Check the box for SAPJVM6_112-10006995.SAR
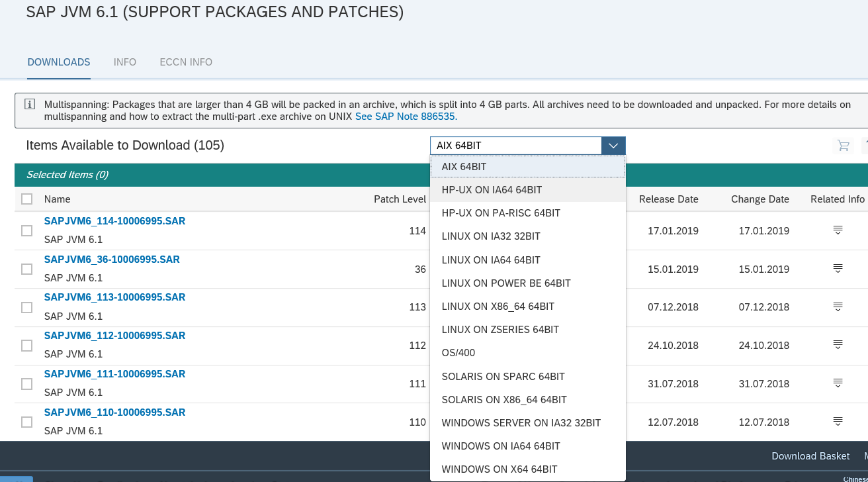The height and width of the screenshot is (482, 868). pos(26,346)
